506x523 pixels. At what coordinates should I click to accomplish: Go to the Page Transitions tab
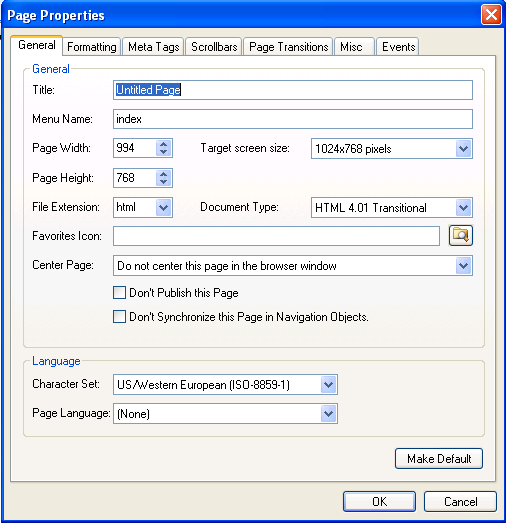[289, 47]
